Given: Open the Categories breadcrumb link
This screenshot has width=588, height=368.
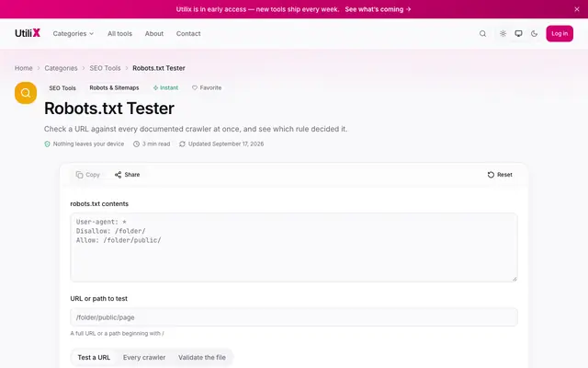Looking at the screenshot, I should tap(61, 68).
